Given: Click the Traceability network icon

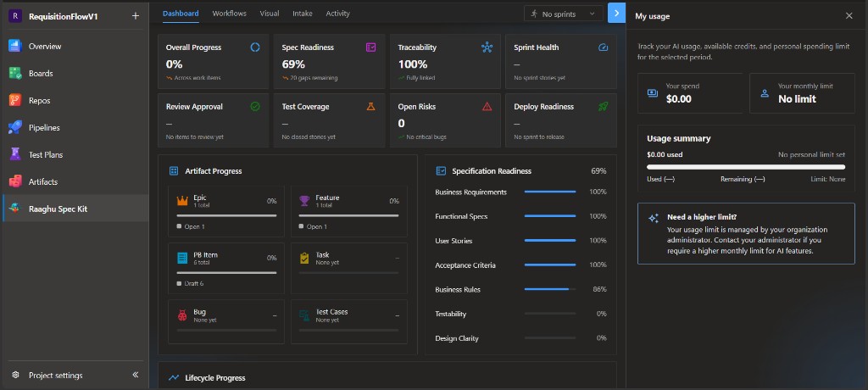Looking at the screenshot, I should [487, 47].
